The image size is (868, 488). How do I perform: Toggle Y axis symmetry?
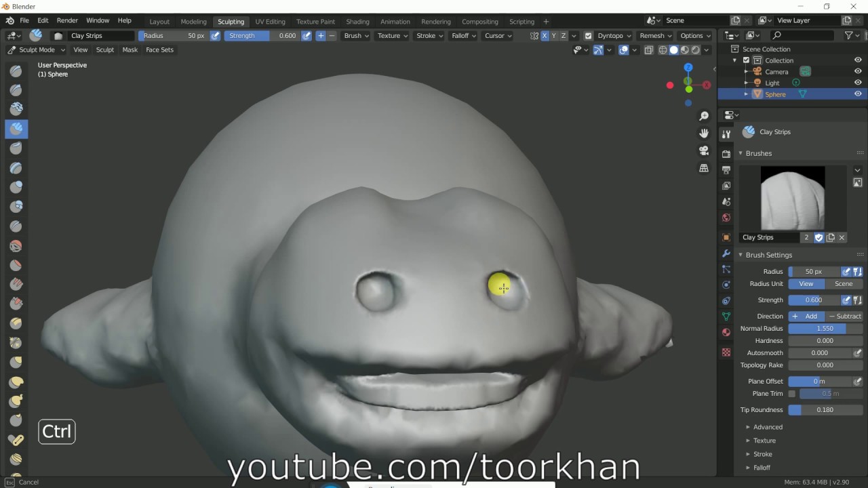pyautogui.click(x=553, y=35)
